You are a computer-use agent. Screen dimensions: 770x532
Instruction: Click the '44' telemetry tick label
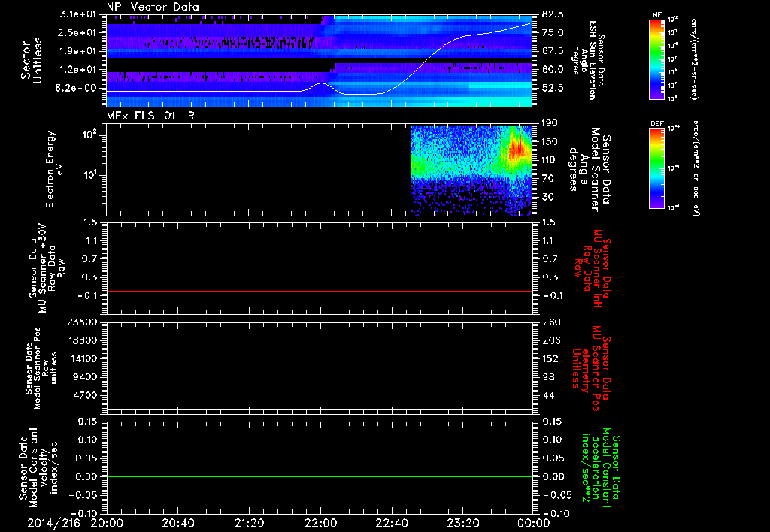[x=548, y=395]
